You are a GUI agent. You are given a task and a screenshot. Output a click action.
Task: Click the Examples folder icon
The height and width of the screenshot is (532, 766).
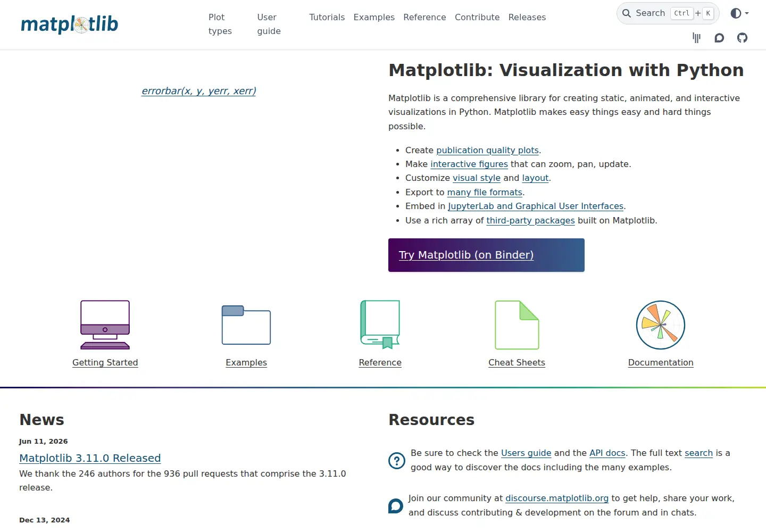246,325
